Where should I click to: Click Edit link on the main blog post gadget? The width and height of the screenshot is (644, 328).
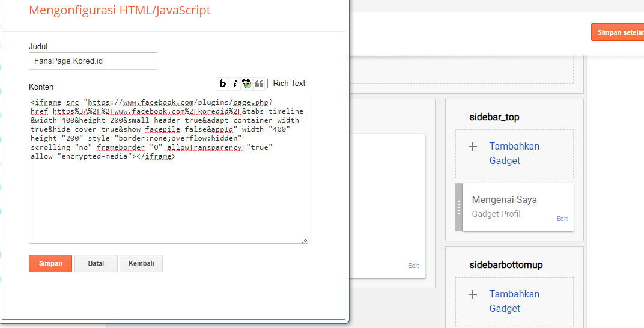pyautogui.click(x=413, y=266)
